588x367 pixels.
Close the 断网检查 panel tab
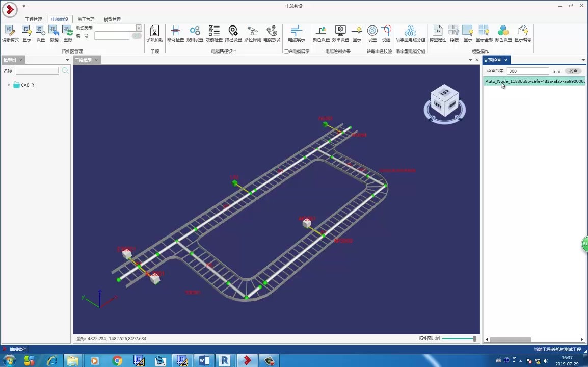[506, 60]
